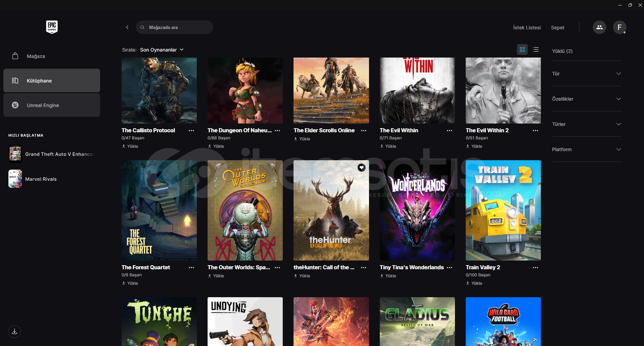Switch to list view

pos(536,49)
